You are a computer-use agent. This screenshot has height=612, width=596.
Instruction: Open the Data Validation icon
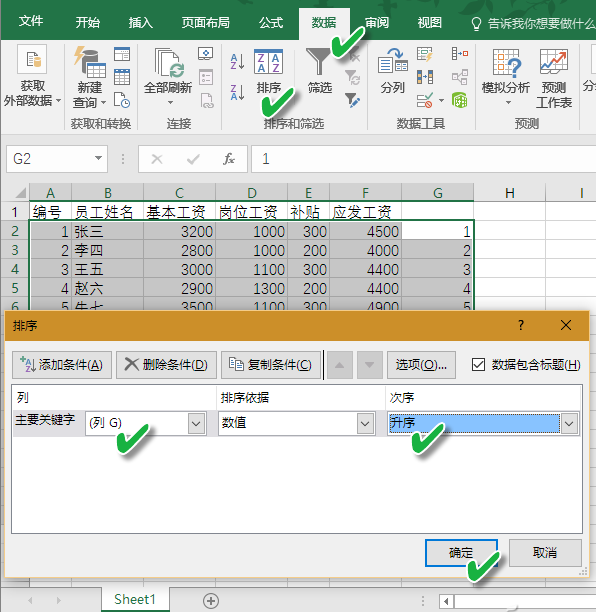[425, 100]
